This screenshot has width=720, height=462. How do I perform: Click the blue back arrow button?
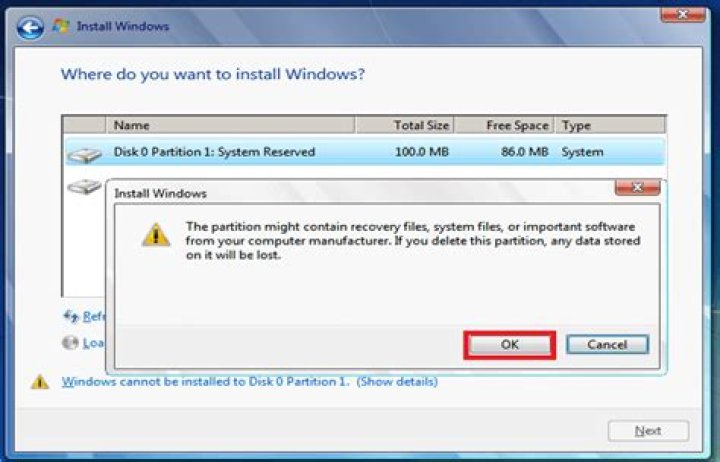coord(30,29)
